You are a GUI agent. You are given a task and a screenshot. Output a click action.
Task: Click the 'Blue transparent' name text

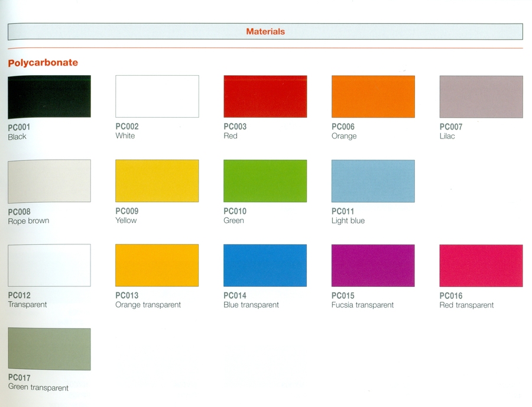pyautogui.click(x=251, y=305)
